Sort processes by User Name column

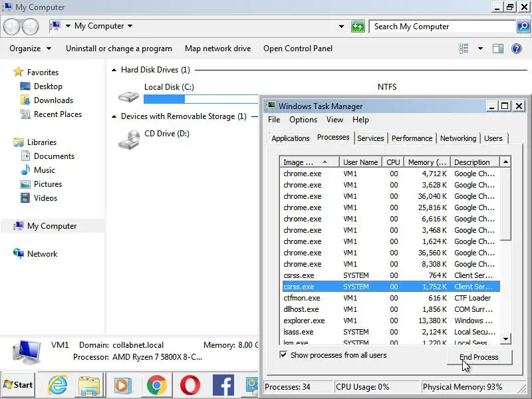tap(360, 162)
